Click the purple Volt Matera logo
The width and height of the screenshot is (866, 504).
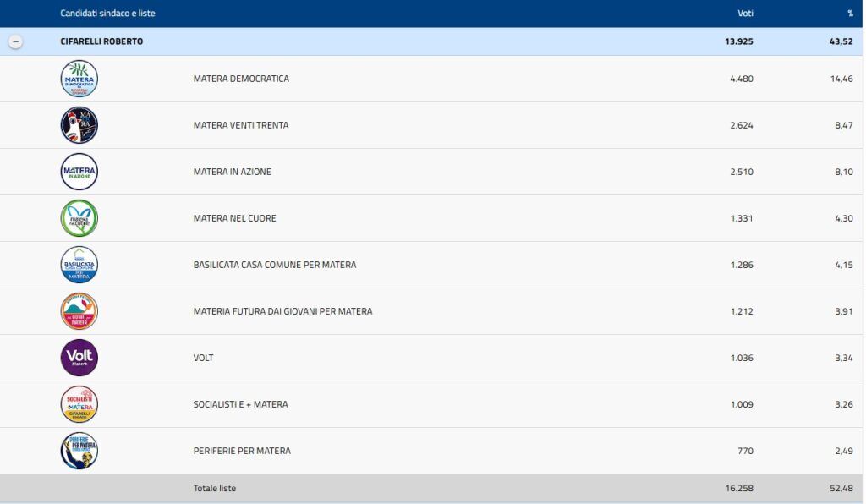79,358
